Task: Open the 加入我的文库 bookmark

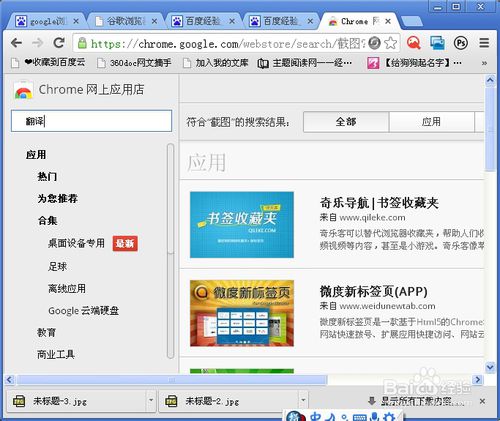Action: pos(216,63)
